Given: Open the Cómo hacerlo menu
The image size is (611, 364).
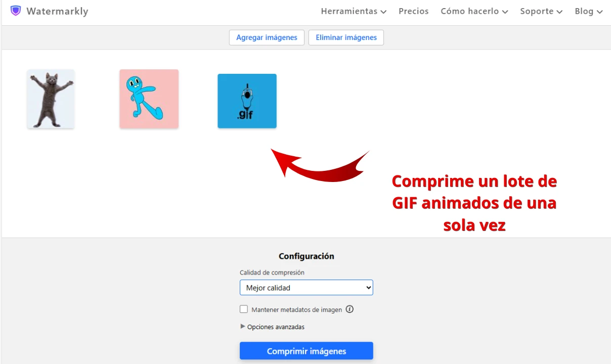Looking at the screenshot, I should click(x=474, y=11).
